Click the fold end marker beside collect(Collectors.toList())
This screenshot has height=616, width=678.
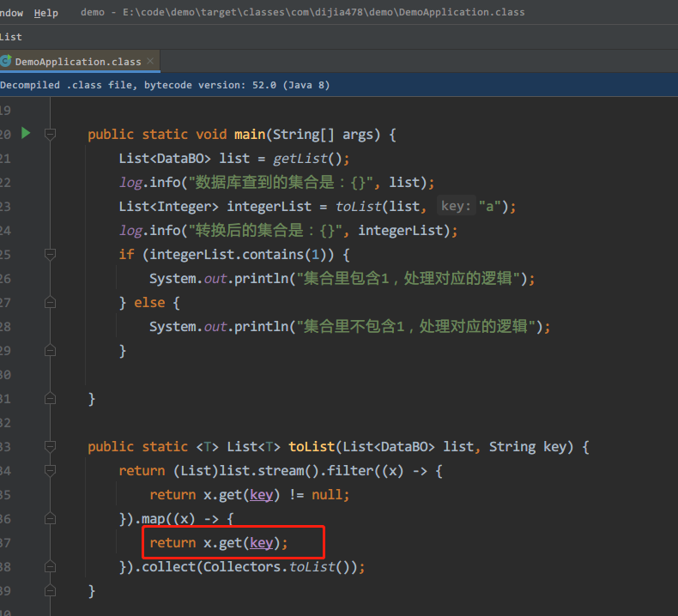point(50,566)
